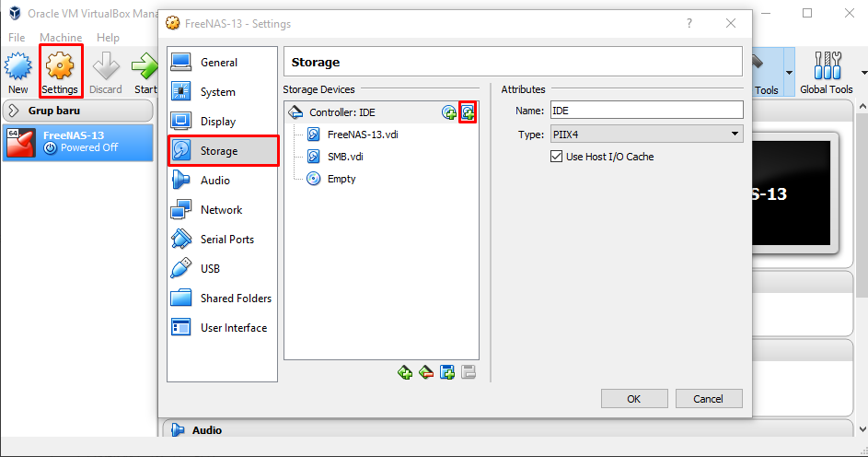Click the add new storage controller icon
Viewport: 868px width, 457px height.
(405, 372)
